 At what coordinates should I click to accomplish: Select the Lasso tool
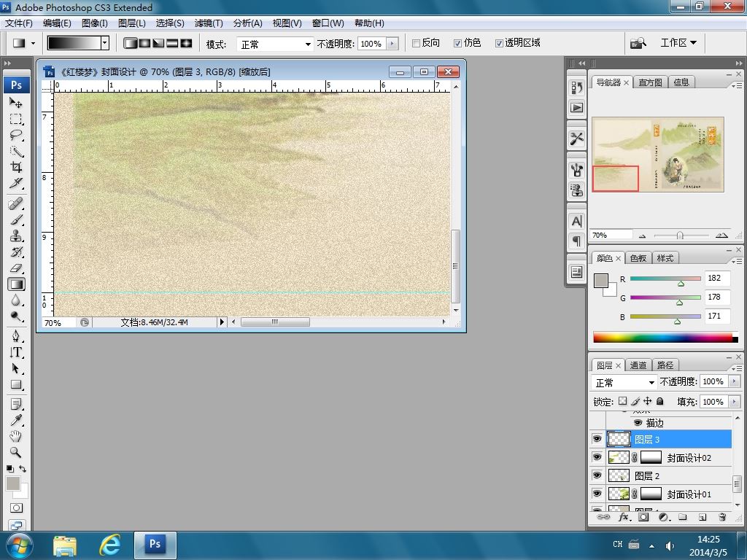click(16, 135)
